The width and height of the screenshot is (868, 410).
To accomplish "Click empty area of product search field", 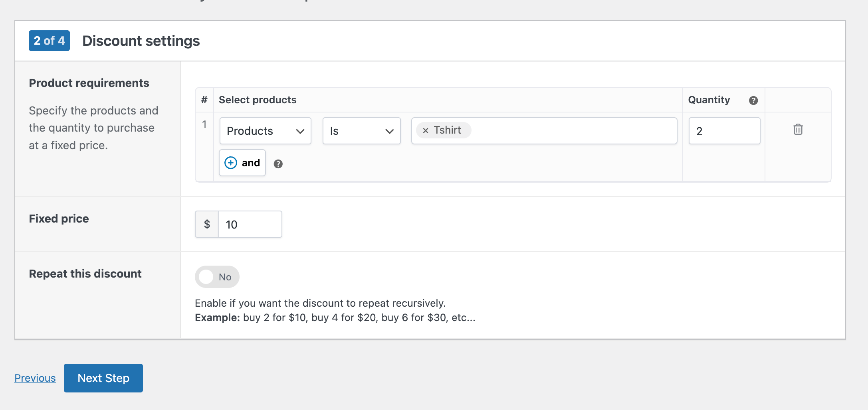I will point(571,131).
